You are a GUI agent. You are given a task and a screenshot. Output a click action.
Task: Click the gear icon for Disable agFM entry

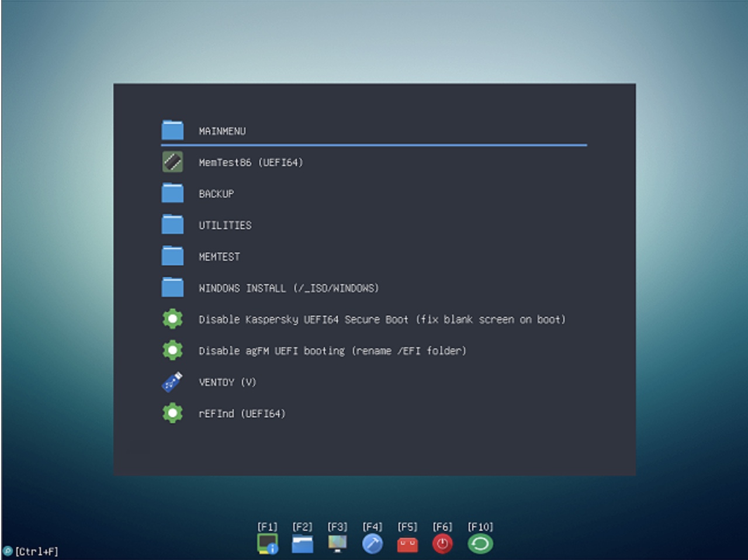(172, 350)
